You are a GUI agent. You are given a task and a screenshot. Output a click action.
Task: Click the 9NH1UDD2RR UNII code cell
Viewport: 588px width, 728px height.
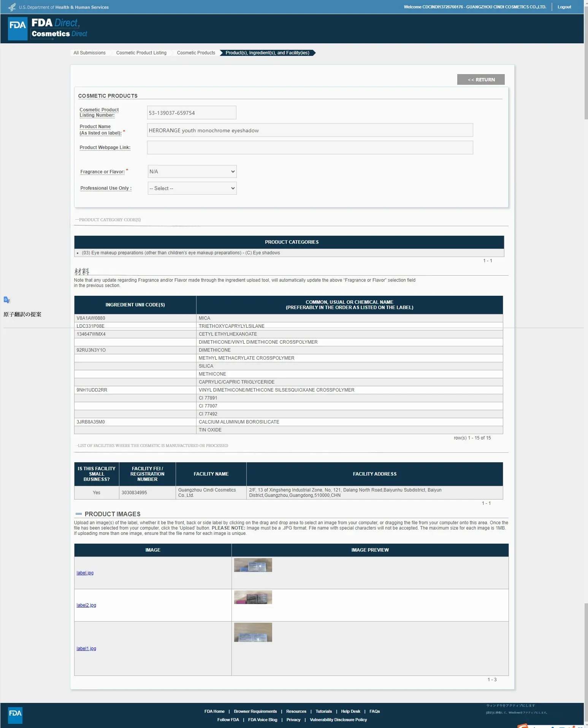(135, 390)
